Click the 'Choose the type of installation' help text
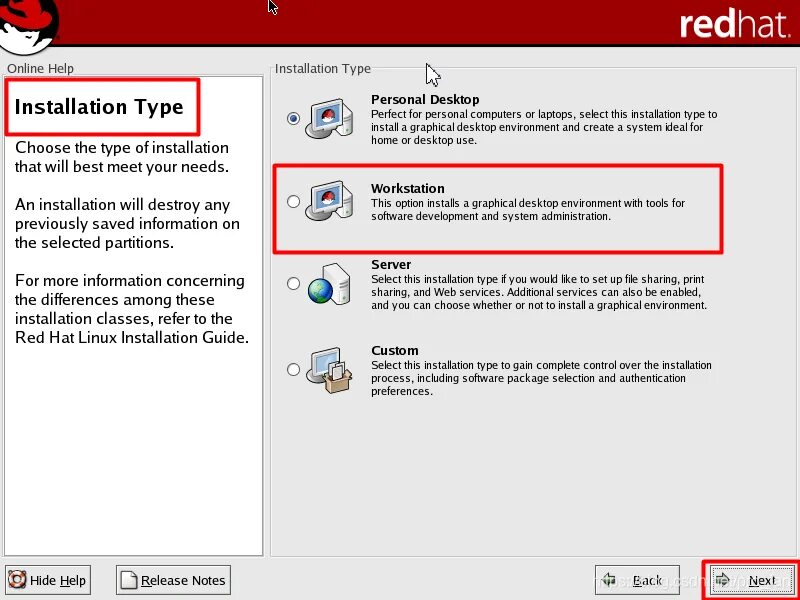800x600 pixels. coord(121,157)
